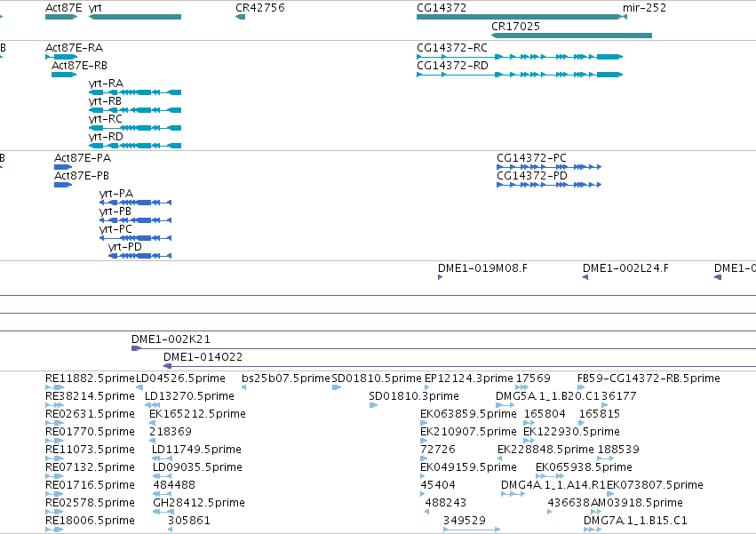Click the EK165212.5prime EST label
756x534 pixels.
(x=197, y=414)
